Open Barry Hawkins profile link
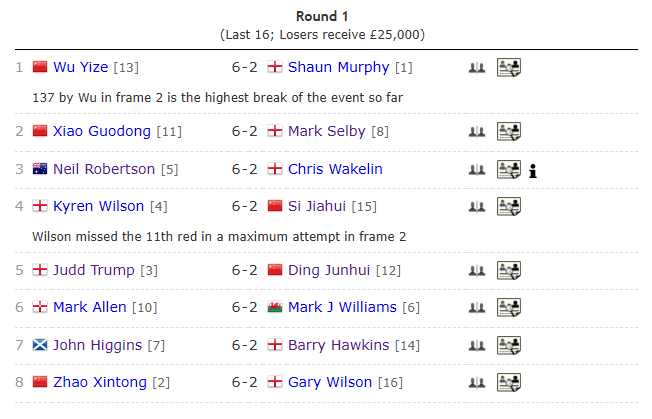This screenshot has height=419, width=652. click(x=338, y=345)
